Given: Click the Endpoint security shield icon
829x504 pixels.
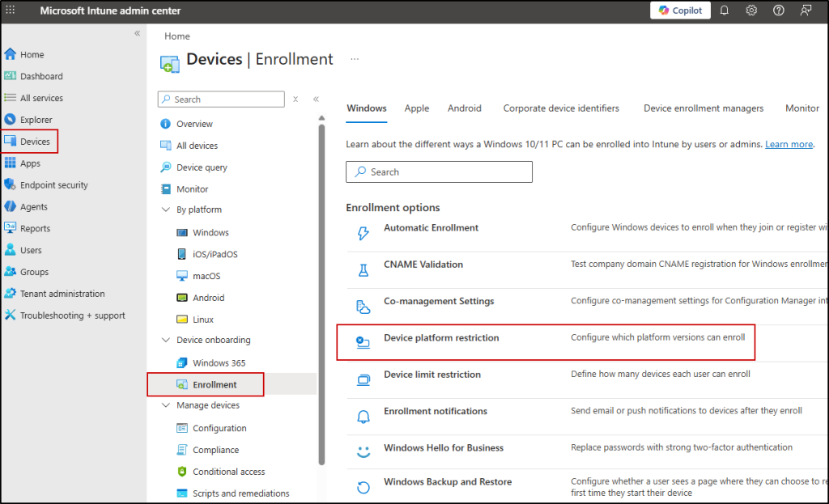Looking at the screenshot, I should click(11, 185).
